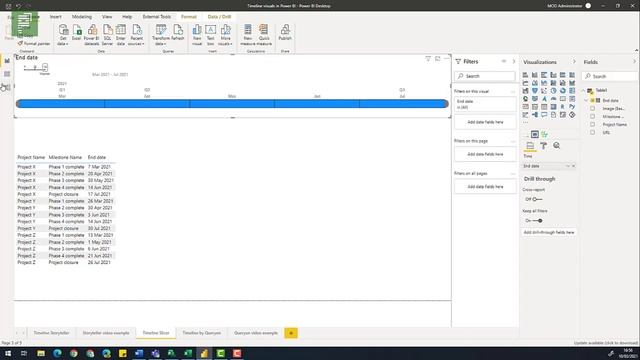
Task: Collapse the Filters pane
Action: pos(514,62)
